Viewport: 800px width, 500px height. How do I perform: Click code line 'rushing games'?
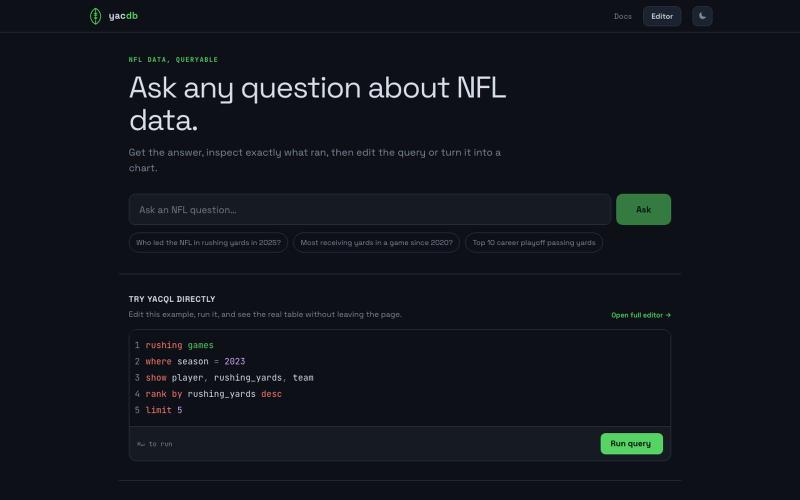point(180,345)
